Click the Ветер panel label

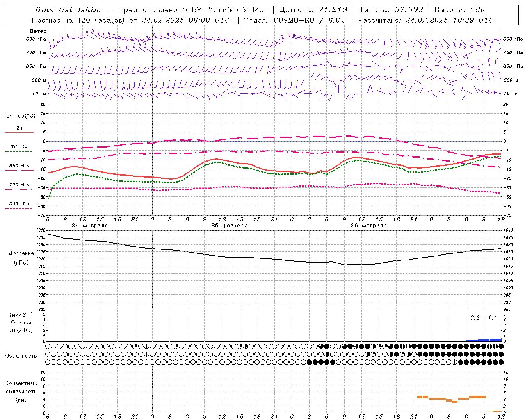coord(38,31)
